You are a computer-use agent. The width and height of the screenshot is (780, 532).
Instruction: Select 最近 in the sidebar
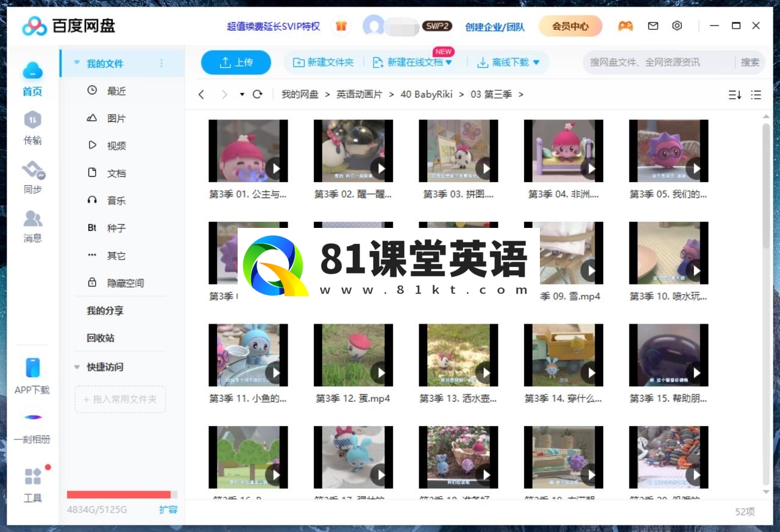coord(116,91)
